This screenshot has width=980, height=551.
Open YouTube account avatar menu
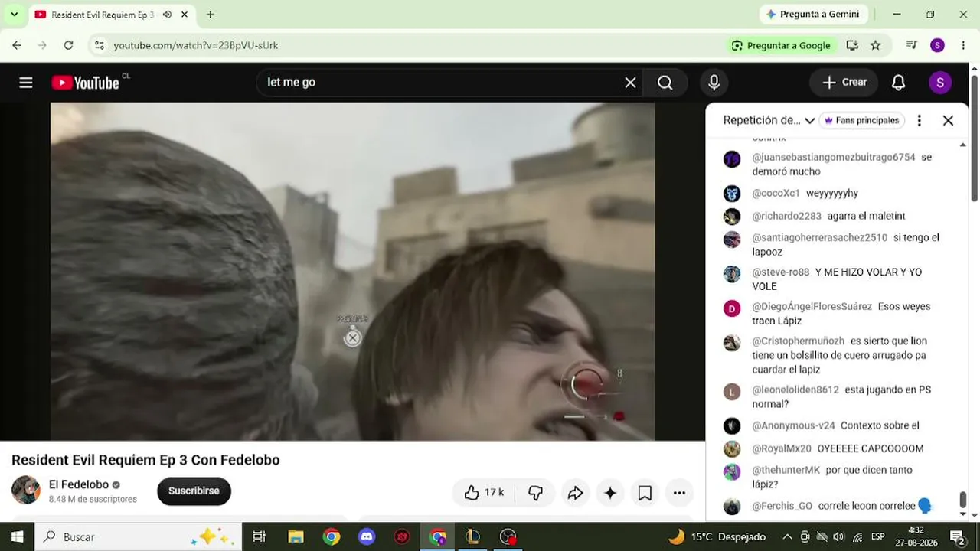click(940, 83)
